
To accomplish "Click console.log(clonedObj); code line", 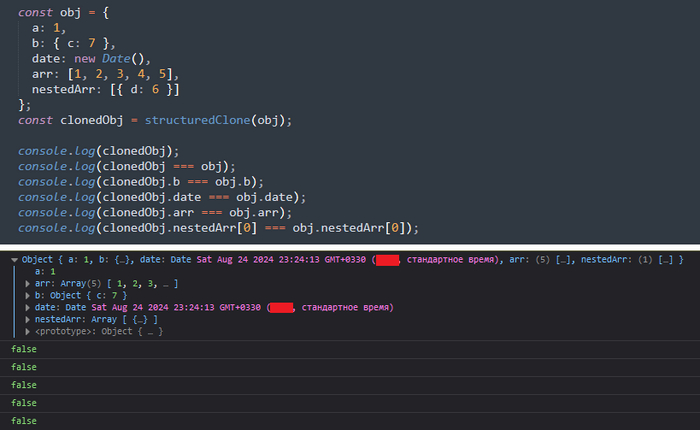I will 98,151.
